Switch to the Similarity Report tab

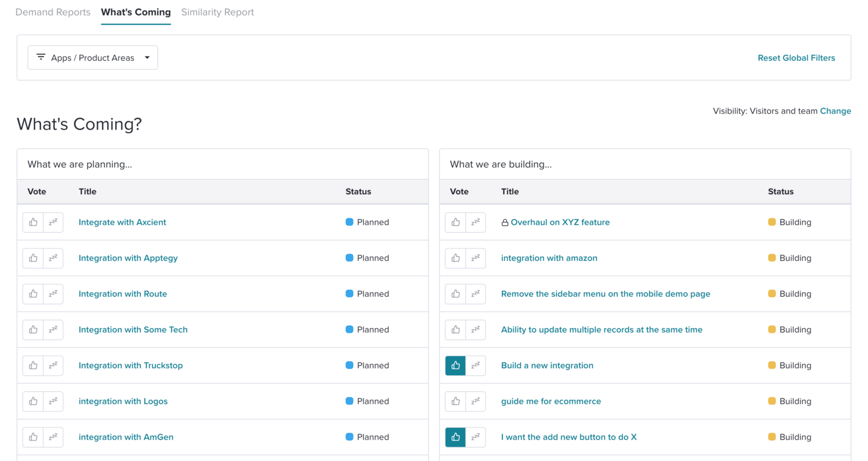click(217, 12)
